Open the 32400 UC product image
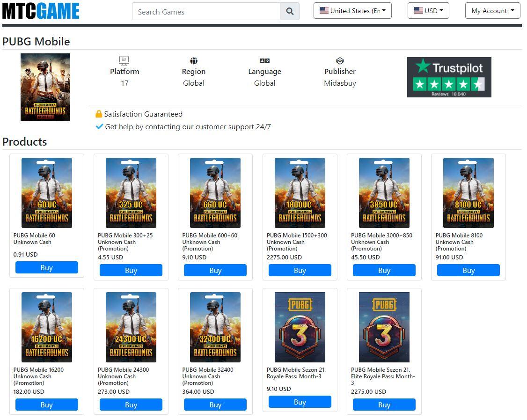The image size is (527, 420). coord(215,327)
